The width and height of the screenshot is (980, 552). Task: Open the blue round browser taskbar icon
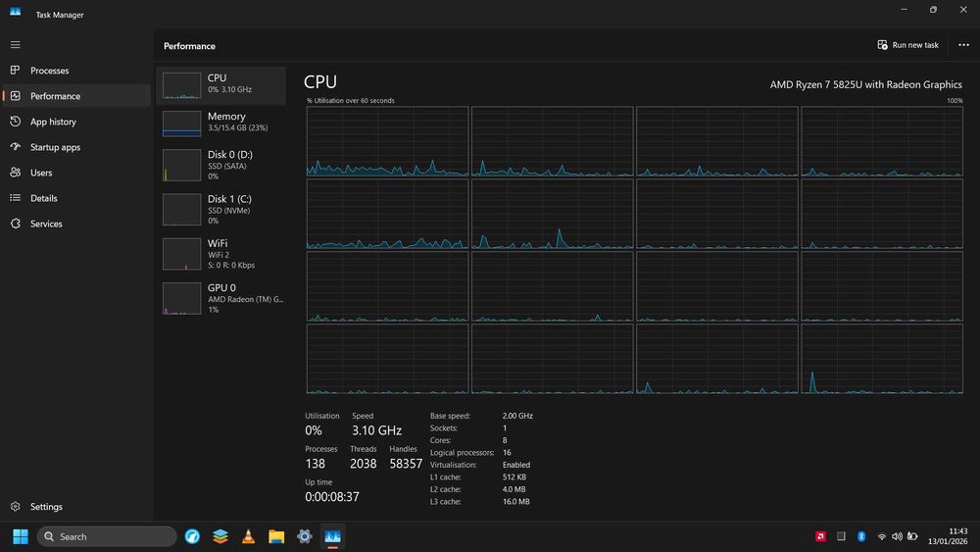192,536
